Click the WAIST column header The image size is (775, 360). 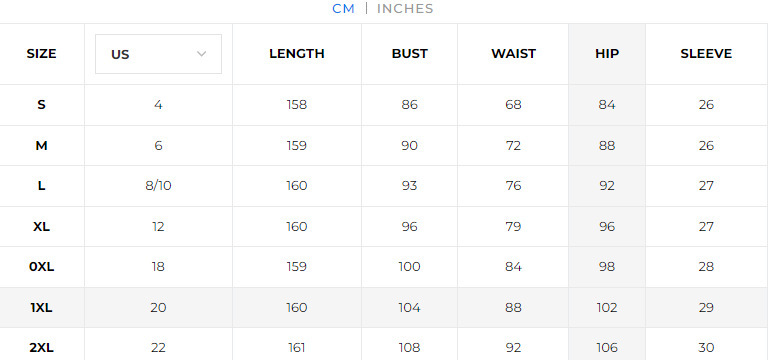click(x=513, y=54)
